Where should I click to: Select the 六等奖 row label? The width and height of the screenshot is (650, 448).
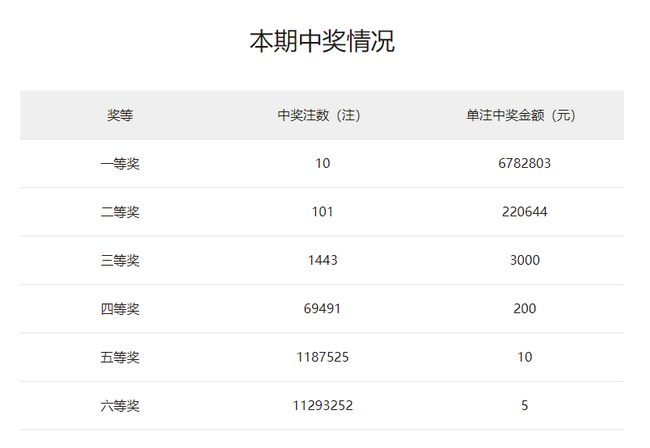(x=120, y=406)
